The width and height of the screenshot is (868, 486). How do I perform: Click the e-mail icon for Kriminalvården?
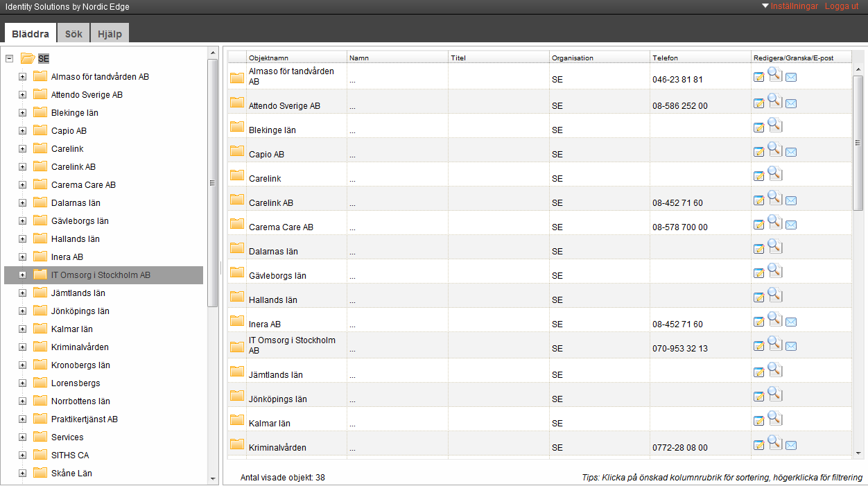791,446
